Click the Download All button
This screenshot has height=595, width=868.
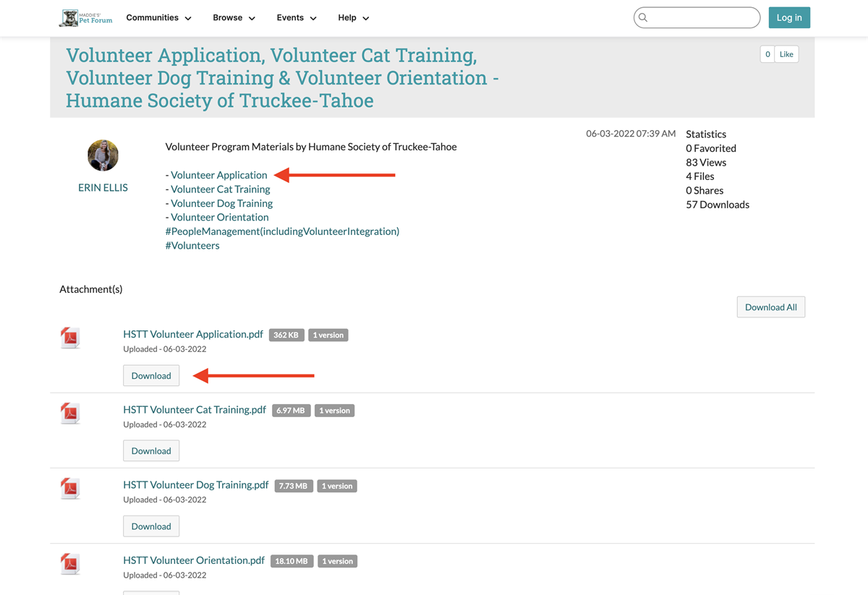[x=771, y=307]
